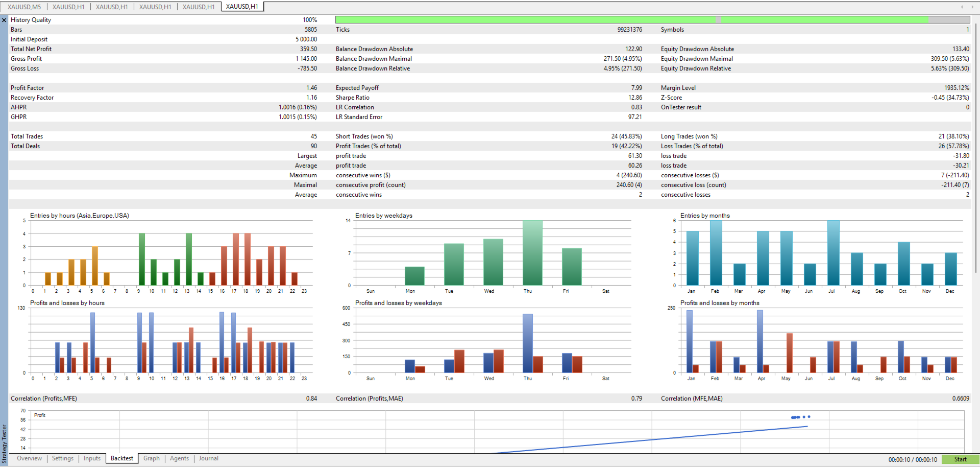Click the left chart-tabs scroll arrow

coord(962,7)
